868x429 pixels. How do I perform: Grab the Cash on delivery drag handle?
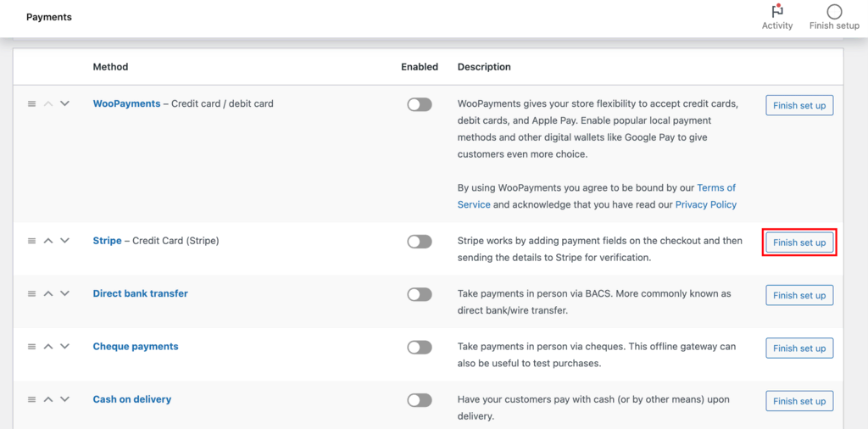pyautogui.click(x=31, y=399)
